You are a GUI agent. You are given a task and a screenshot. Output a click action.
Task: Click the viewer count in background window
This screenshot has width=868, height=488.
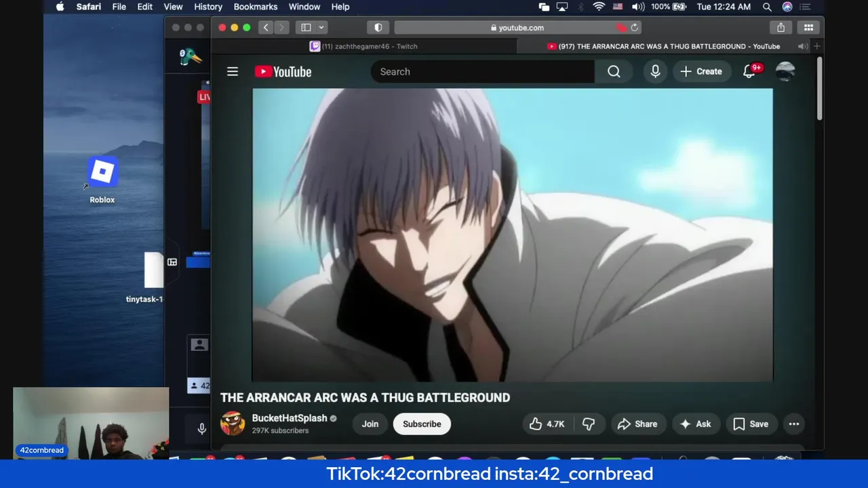[199, 386]
